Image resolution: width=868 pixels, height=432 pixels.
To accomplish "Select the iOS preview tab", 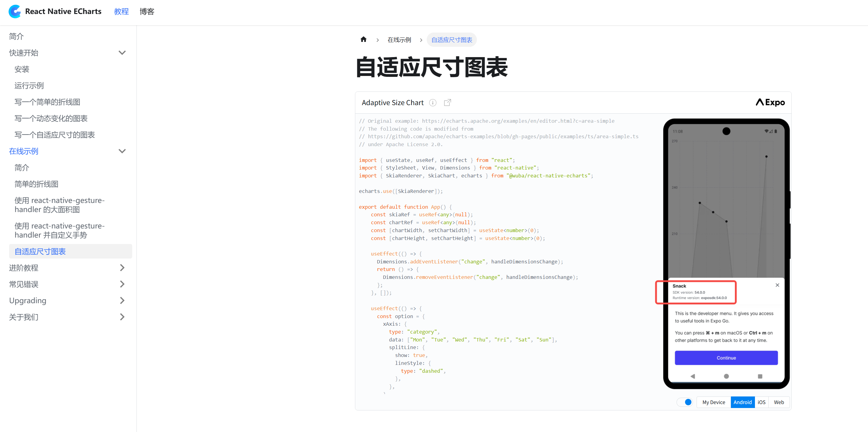I will (x=761, y=402).
